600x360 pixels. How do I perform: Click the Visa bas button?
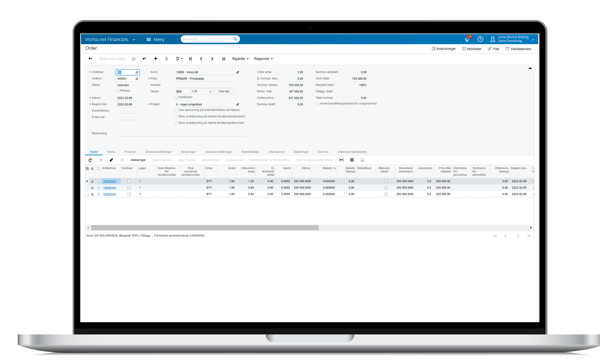point(224,91)
